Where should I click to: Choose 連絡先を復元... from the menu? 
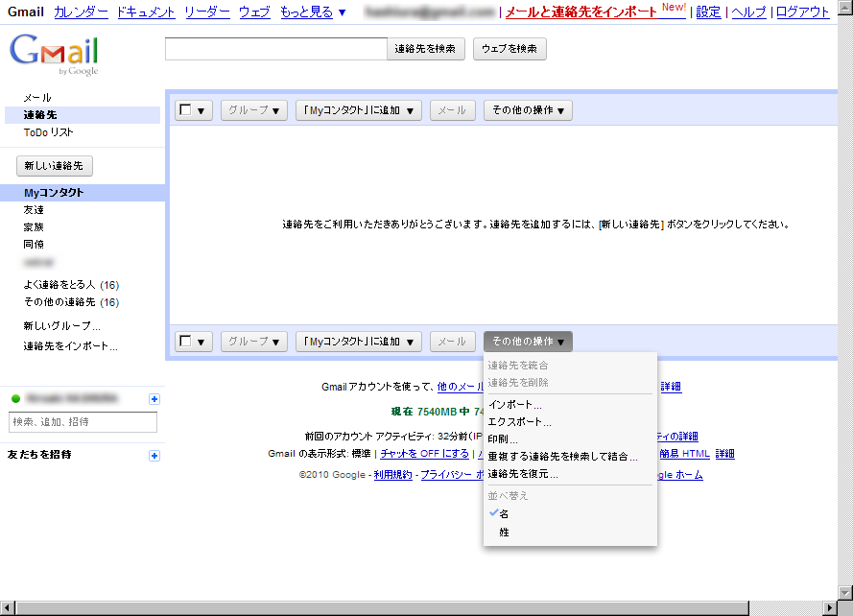click(523, 474)
